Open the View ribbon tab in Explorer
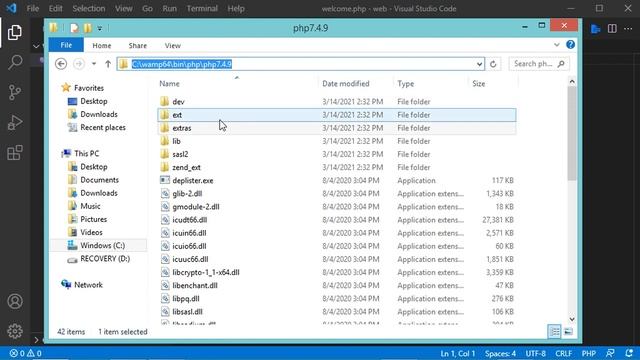The image size is (640, 360). tap(173, 46)
